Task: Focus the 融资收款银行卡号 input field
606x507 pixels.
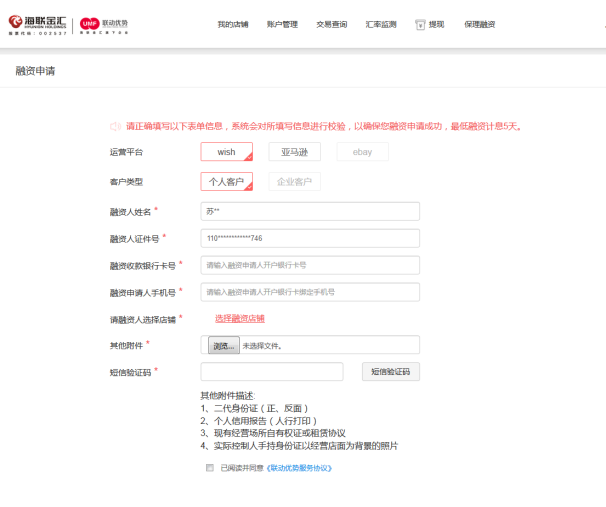Action: click(310, 266)
